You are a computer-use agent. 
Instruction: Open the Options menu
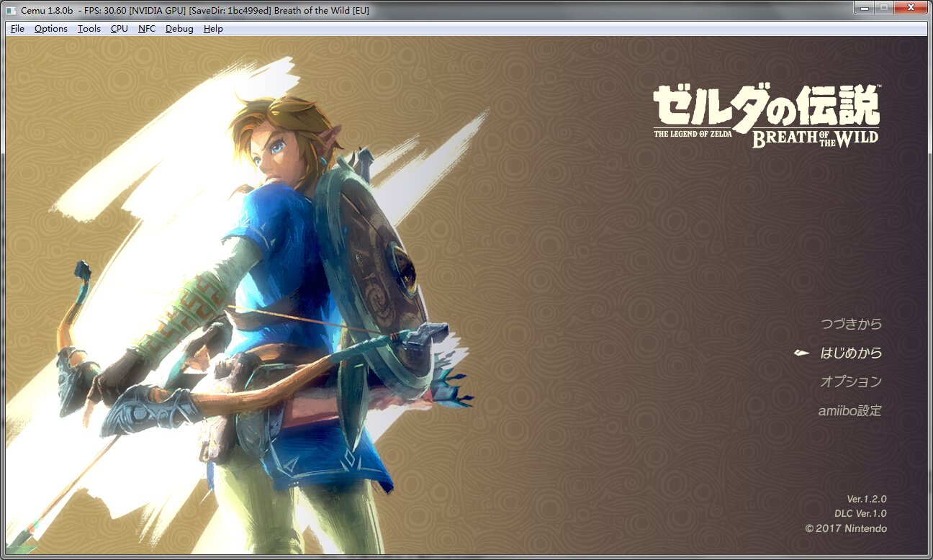(x=50, y=28)
